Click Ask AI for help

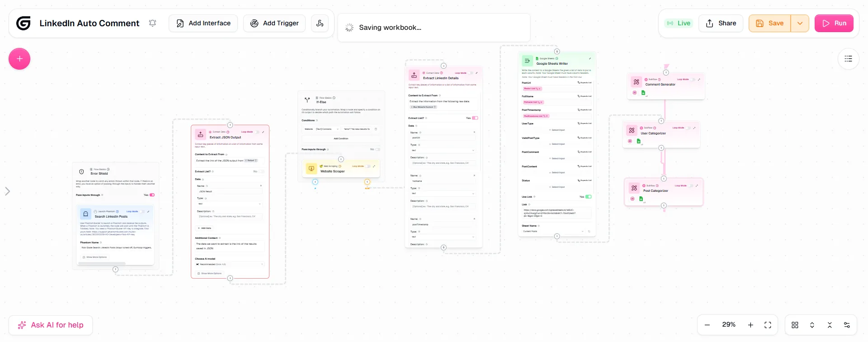tap(51, 325)
